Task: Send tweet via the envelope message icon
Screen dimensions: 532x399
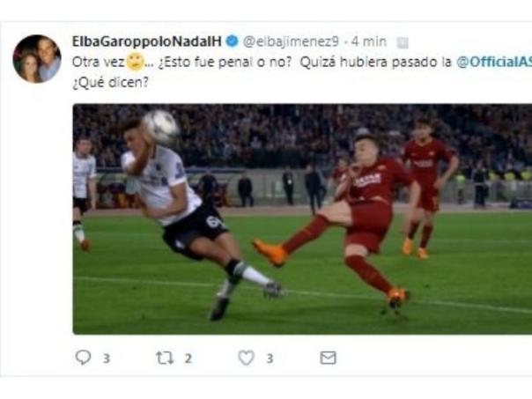Action: click(328, 358)
